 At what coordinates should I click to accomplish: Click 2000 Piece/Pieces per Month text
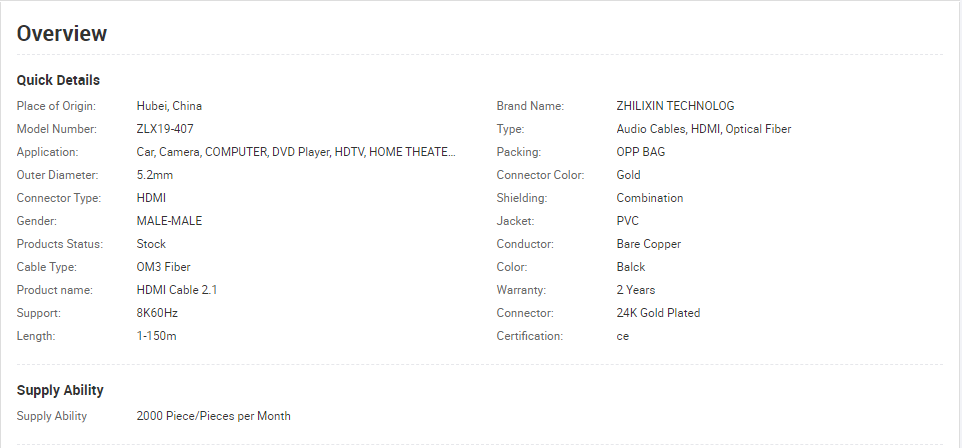pyautogui.click(x=214, y=416)
